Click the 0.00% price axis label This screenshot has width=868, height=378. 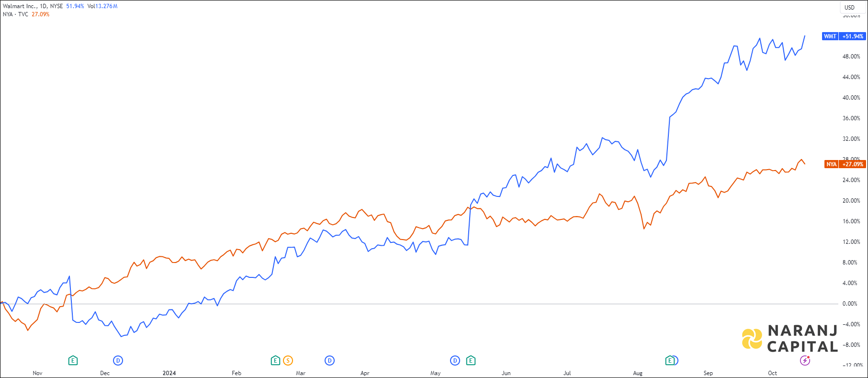(850, 304)
